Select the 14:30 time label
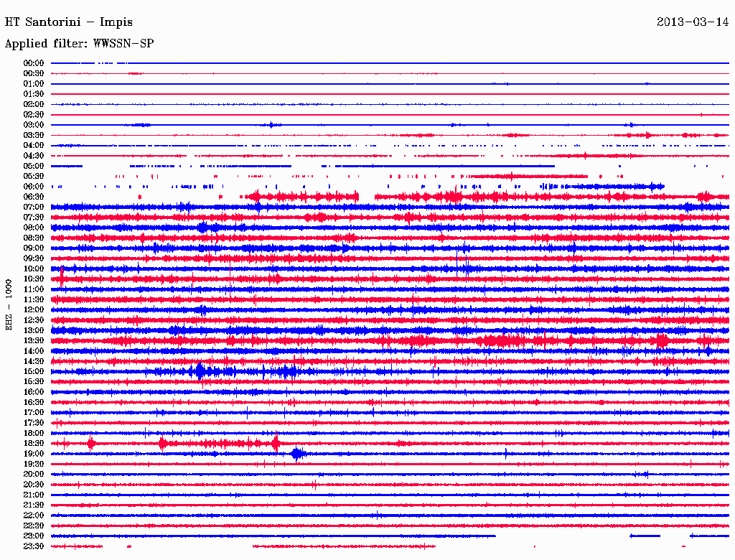Viewport: 735px width, 560px height. pyautogui.click(x=34, y=362)
